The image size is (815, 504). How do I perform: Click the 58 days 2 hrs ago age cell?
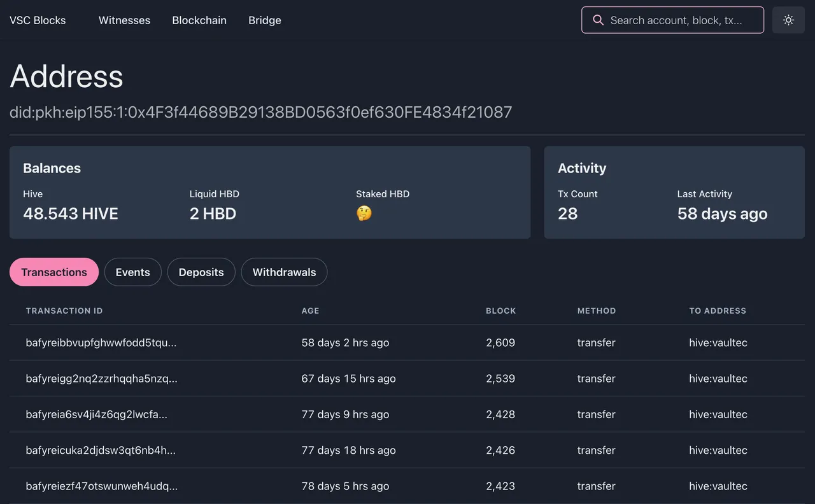(x=345, y=342)
